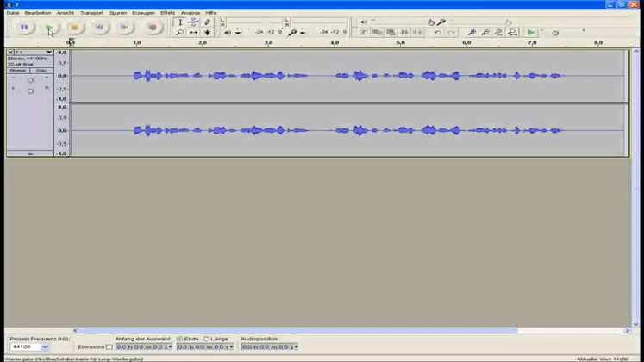Screen dimensions: 644x362
Task: Open the Spuren menu
Action: [x=118, y=13]
